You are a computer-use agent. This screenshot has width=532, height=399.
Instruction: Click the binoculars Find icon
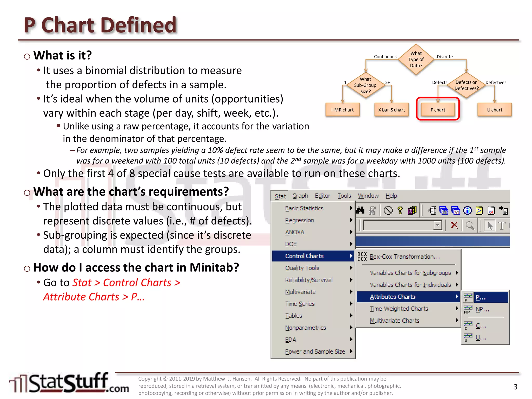click(360, 210)
